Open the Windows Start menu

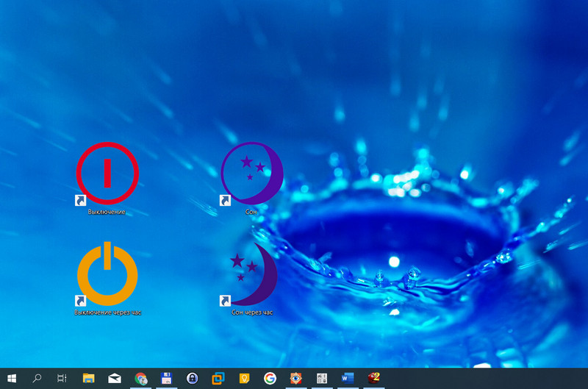coord(12,379)
